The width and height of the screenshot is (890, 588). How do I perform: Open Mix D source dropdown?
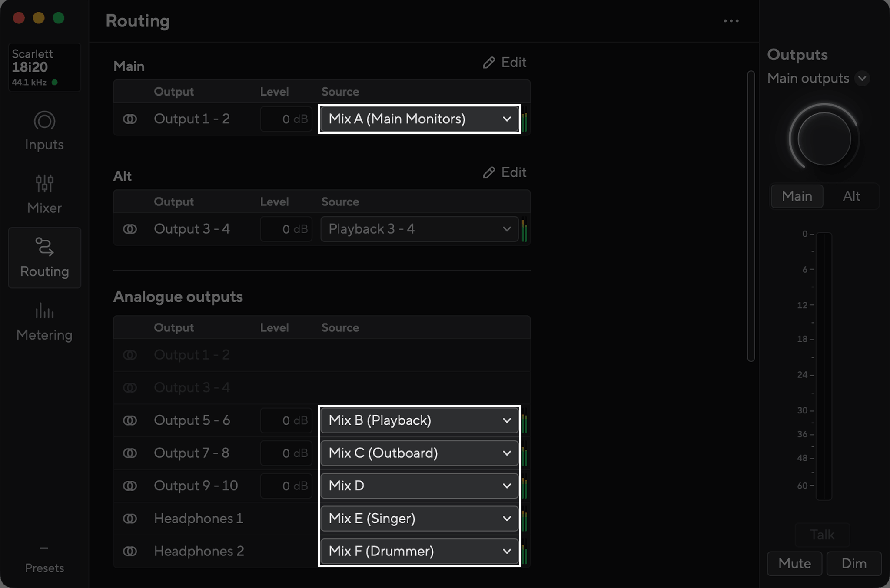419,486
